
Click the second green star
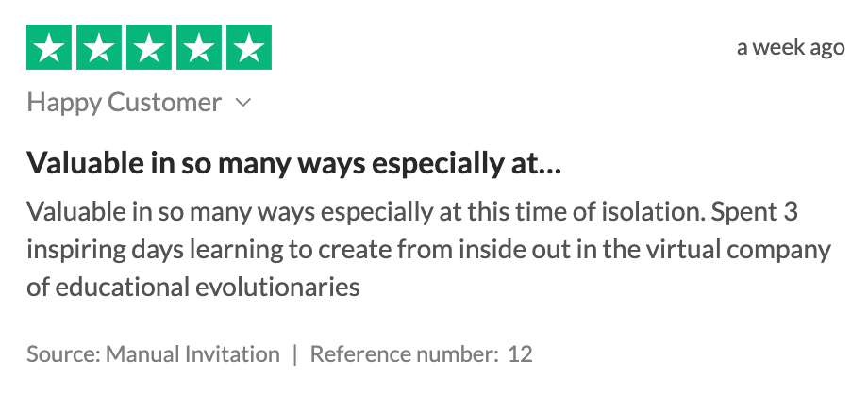pos(99,47)
